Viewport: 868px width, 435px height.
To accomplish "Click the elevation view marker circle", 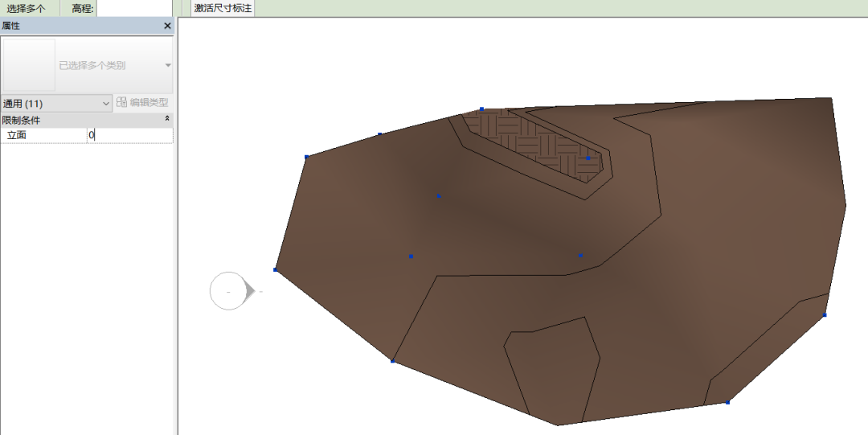I will pos(228,291).
